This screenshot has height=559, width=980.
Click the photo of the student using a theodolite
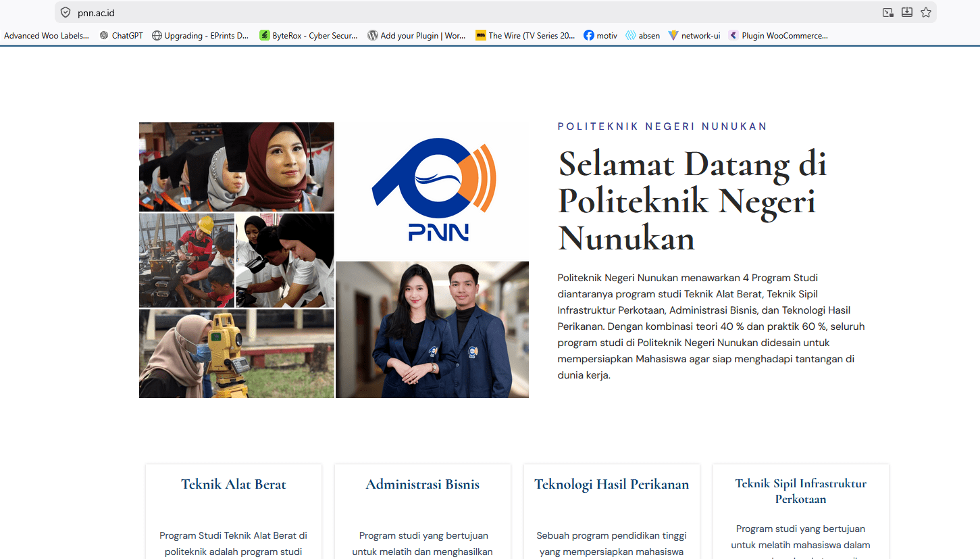coord(236,353)
